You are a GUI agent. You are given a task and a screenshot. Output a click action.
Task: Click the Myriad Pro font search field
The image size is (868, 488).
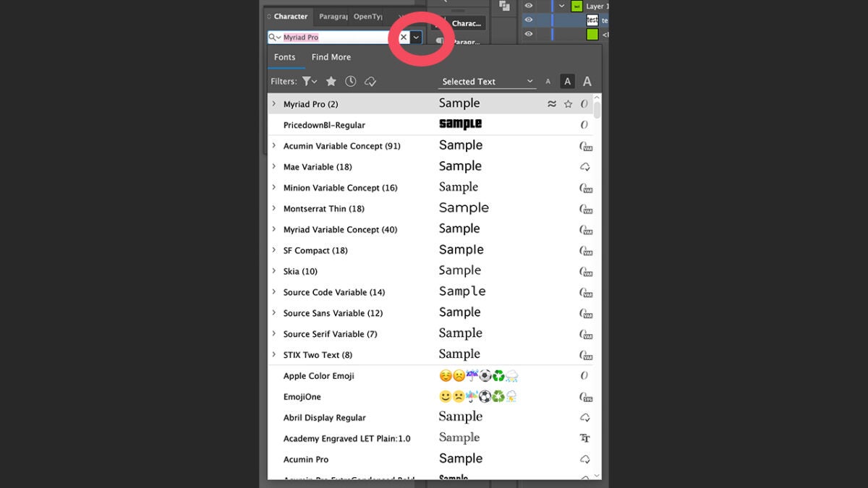pos(336,38)
